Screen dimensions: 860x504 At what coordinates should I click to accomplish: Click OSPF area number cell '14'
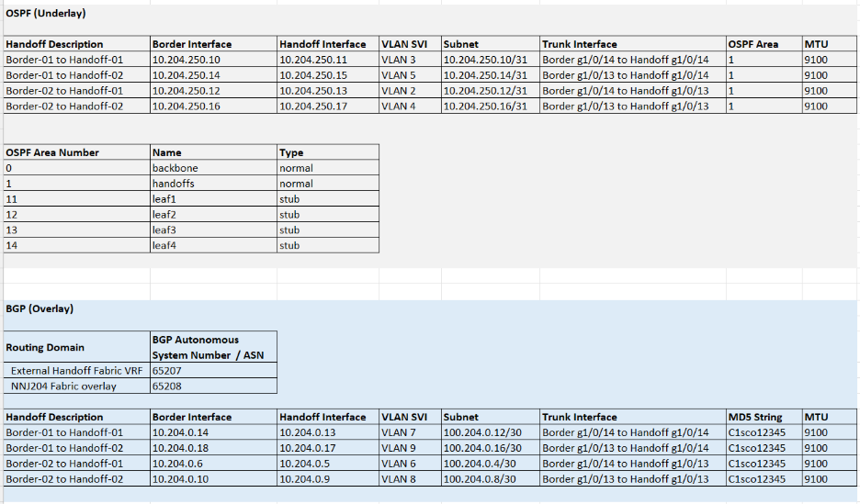(x=77, y=245)
